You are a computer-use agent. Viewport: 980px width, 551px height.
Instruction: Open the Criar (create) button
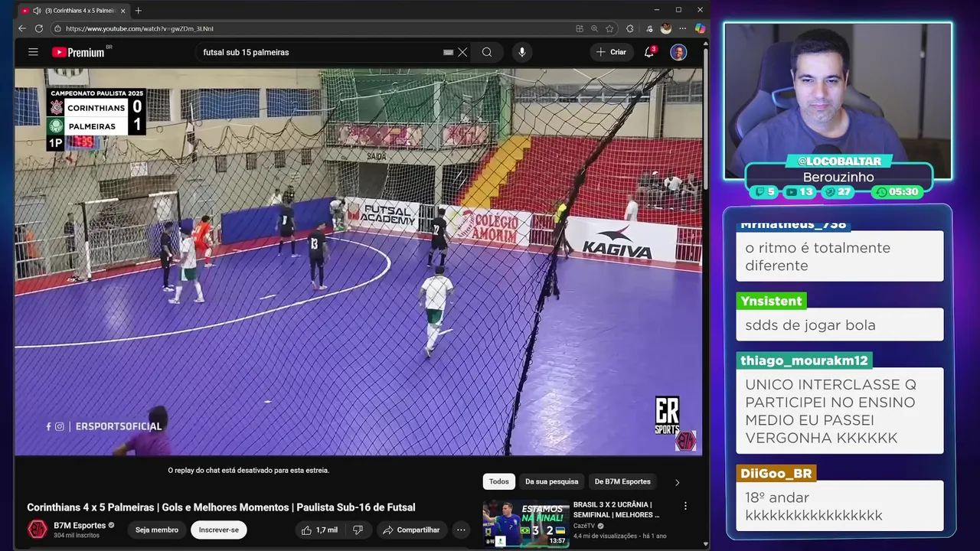612,52
